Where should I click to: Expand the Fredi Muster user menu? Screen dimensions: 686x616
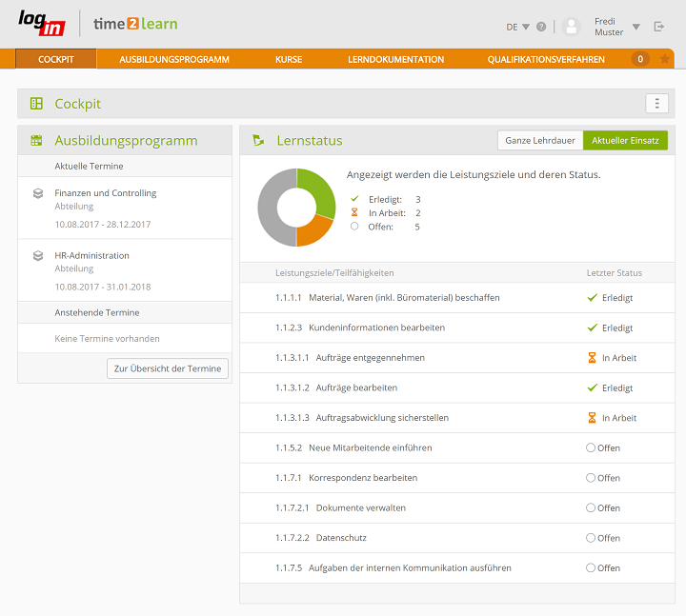click(x=636, y=27)
